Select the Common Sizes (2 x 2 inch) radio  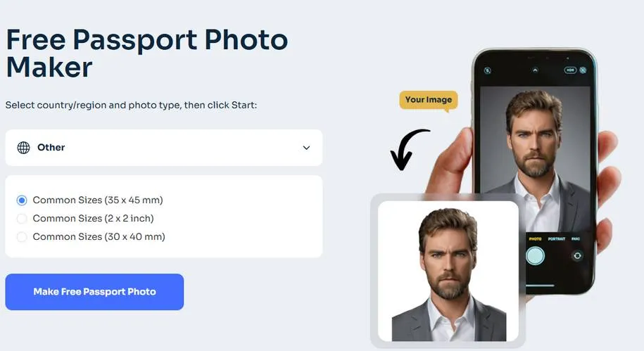[22, 218]
